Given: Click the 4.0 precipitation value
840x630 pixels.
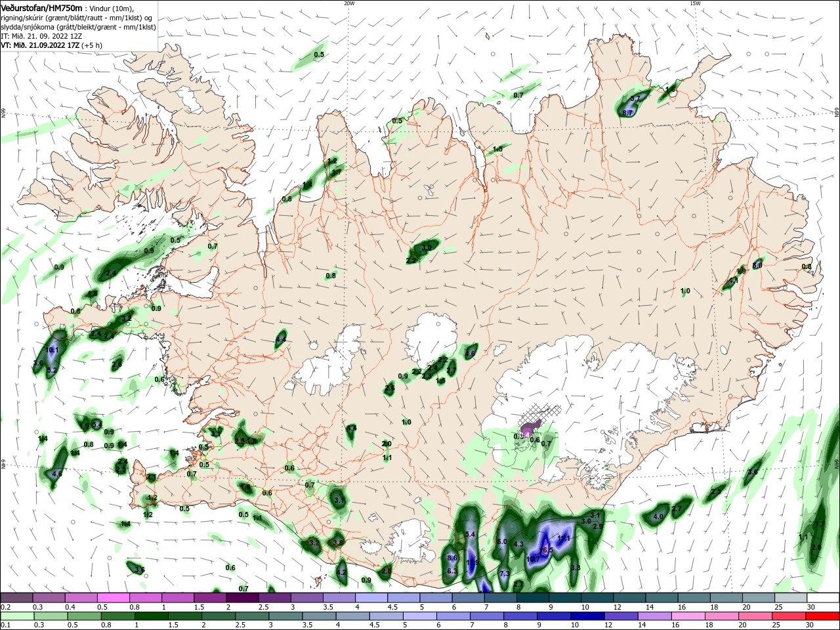Looking at the screenshot, I should point(658,516).
